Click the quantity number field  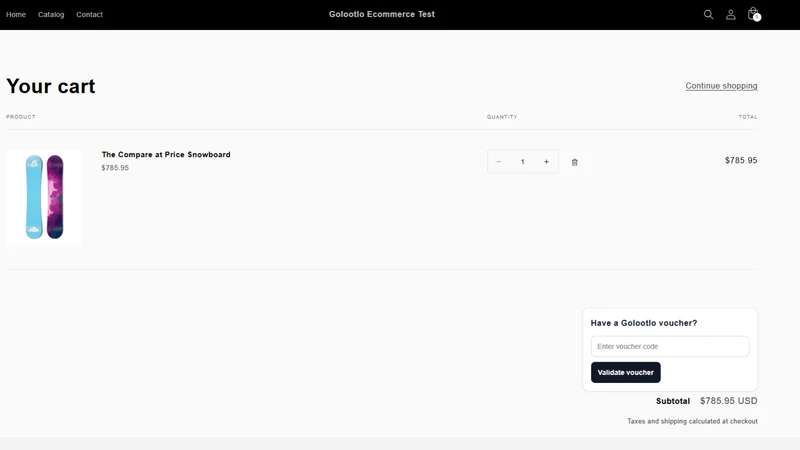coord(522,162)
